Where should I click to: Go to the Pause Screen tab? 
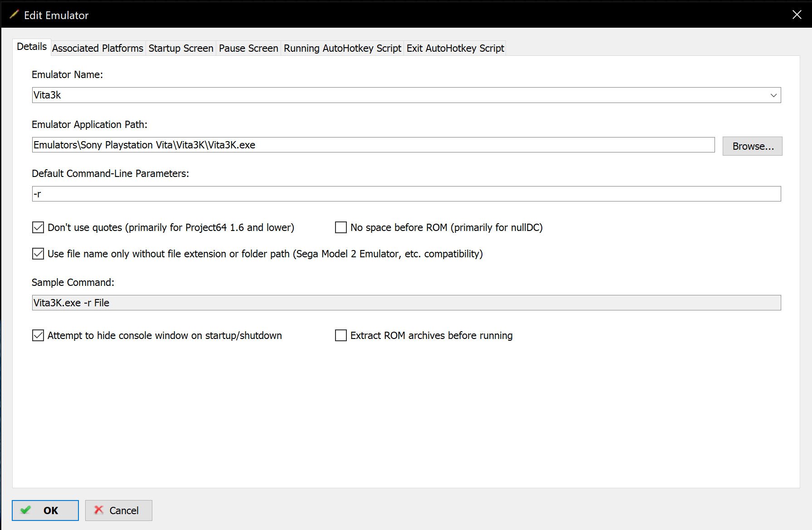pos(248,48)
